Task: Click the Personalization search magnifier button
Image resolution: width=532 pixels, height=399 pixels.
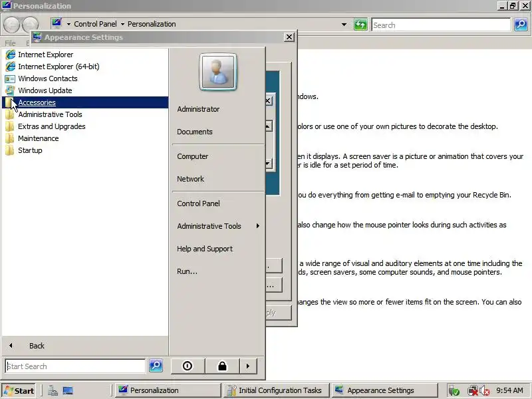Action: 521,25
